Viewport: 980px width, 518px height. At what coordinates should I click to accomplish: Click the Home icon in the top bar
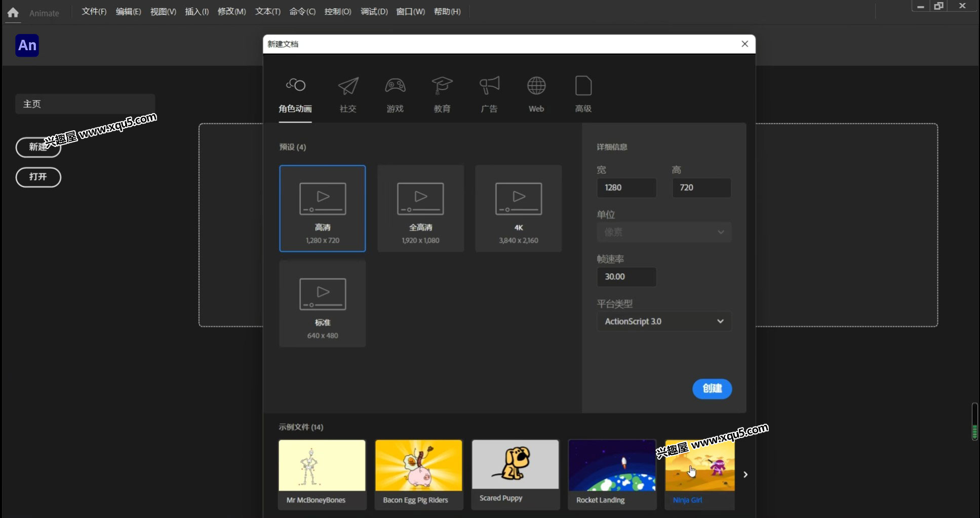(13, 13)
